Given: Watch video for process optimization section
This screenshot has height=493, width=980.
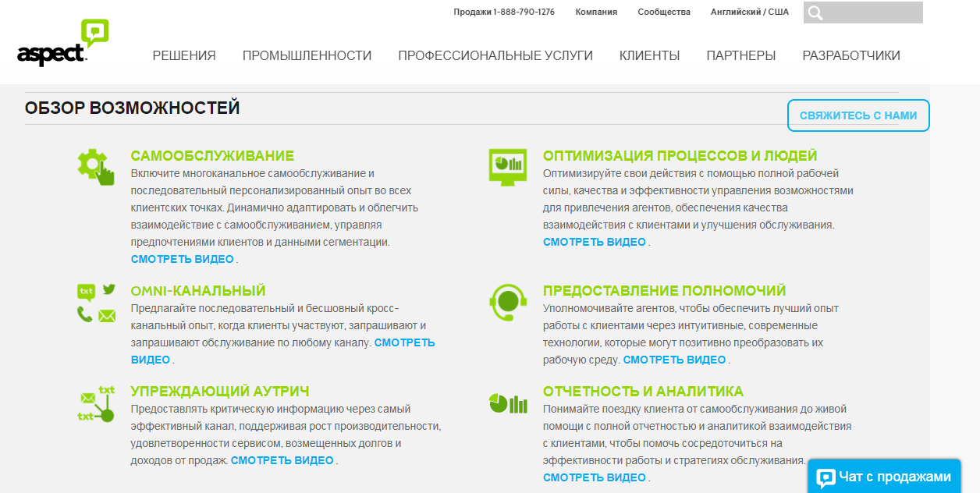Looking at the screenshot, I should [x=595, y=242].
